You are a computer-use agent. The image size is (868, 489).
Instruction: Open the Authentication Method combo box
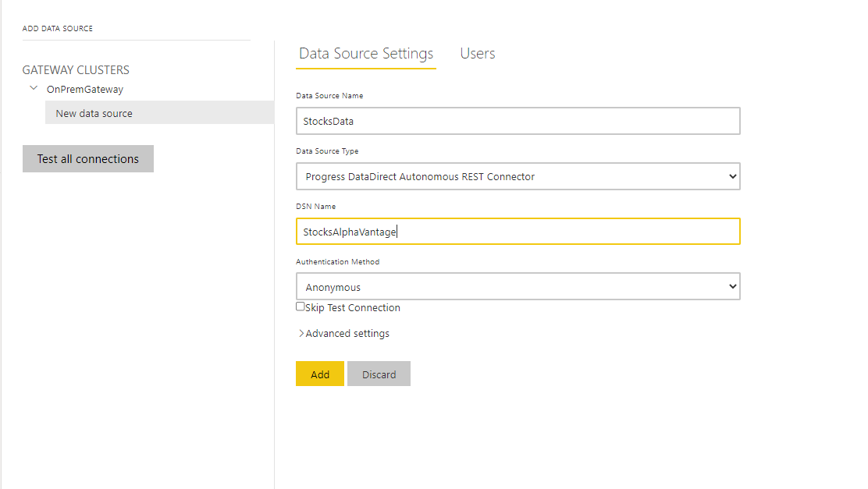[x=518, y=286]
